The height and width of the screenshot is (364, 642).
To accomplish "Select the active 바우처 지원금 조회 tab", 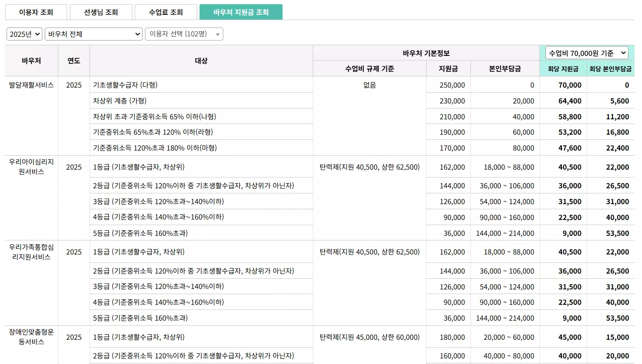I will [241, 12].
